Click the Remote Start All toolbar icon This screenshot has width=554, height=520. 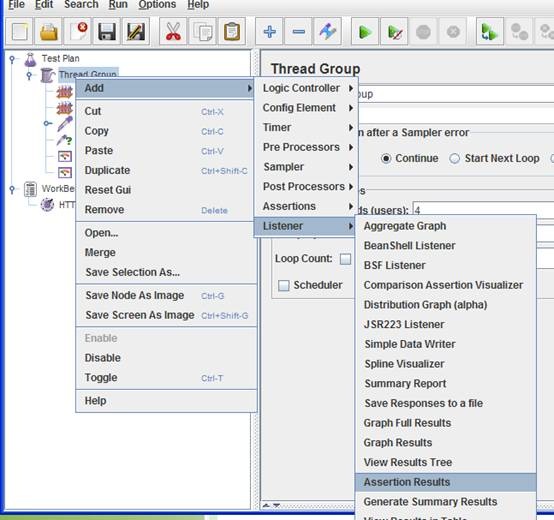490,32
